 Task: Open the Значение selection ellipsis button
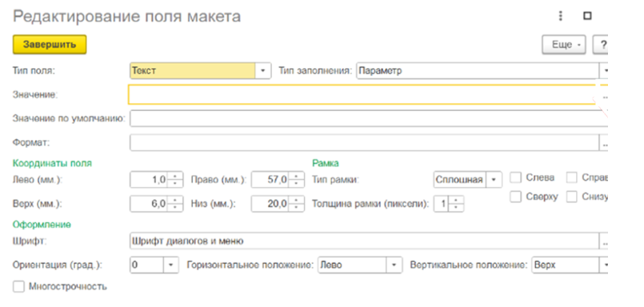[x=604, y=97]
